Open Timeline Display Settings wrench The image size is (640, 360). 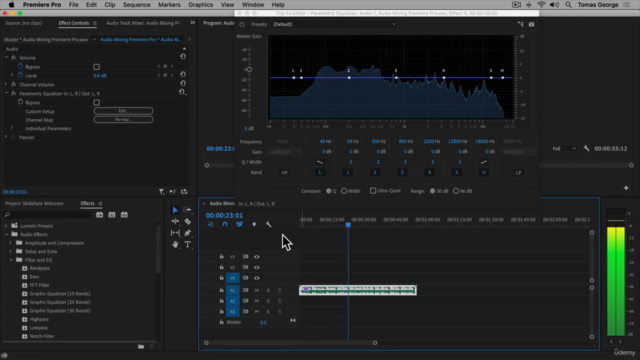[268, 224]
